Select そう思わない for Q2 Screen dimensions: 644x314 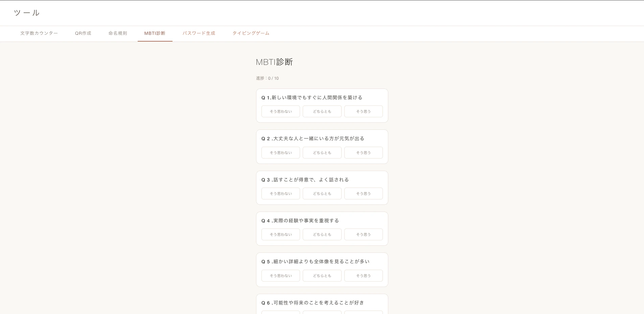click(281, 153)
